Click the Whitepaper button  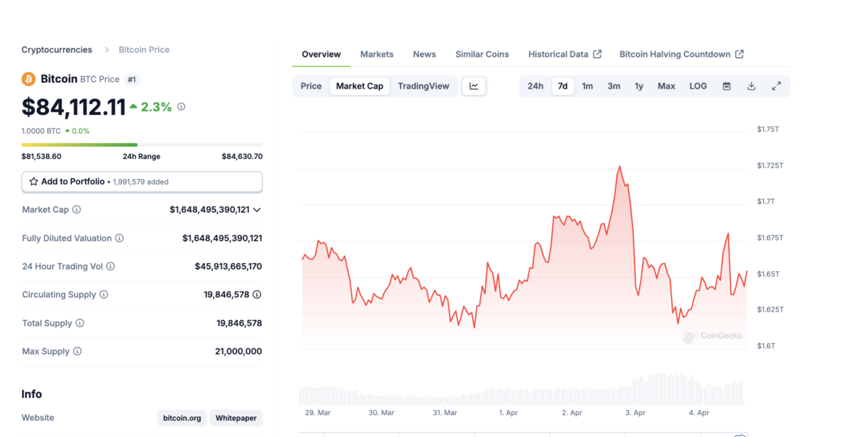point(236,418)
